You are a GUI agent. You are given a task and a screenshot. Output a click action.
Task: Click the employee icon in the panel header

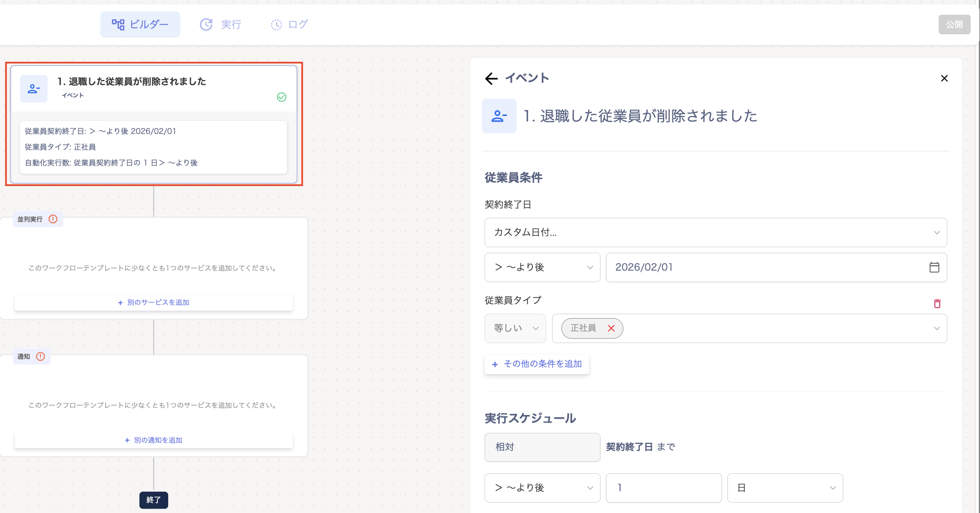tap(499, 116)
